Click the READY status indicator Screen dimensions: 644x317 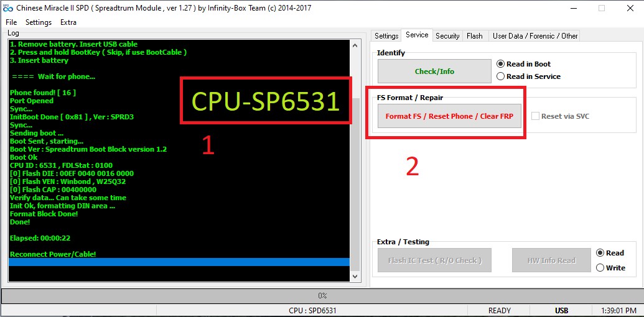click(x=500, y=310)
